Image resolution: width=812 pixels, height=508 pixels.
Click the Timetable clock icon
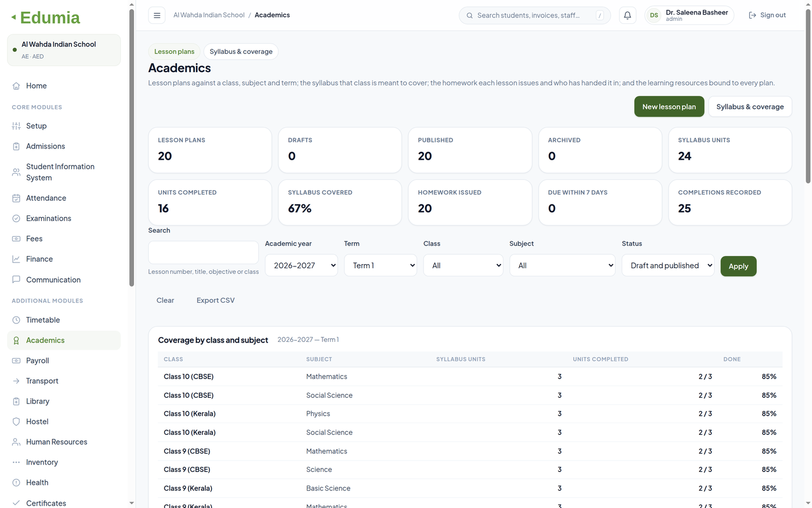16,320
